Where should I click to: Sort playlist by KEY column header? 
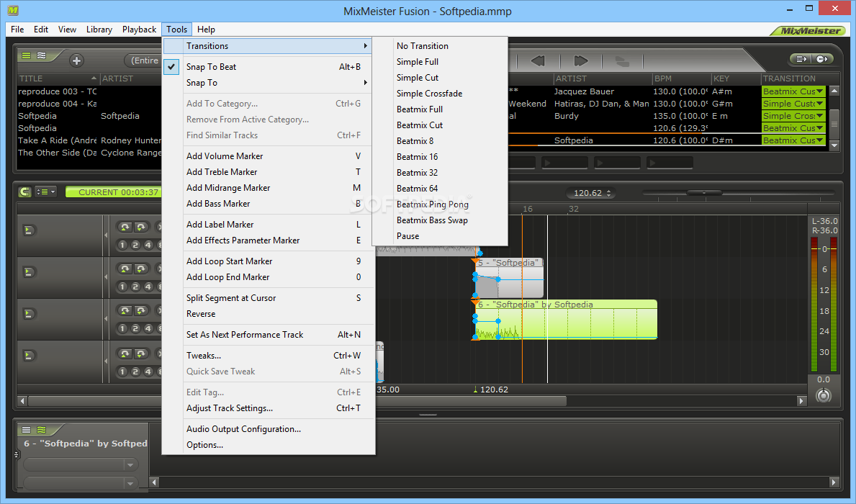point(736,78)
